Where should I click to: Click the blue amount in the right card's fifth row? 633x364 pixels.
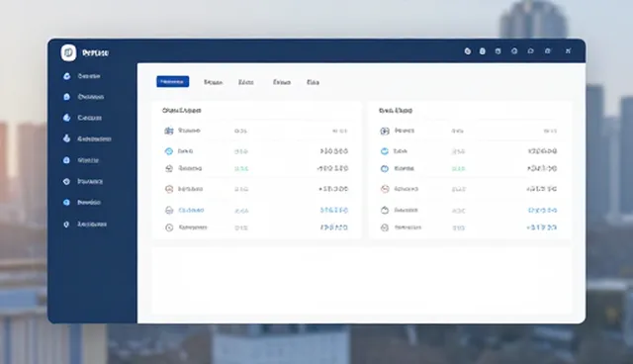tap(543, 211)
